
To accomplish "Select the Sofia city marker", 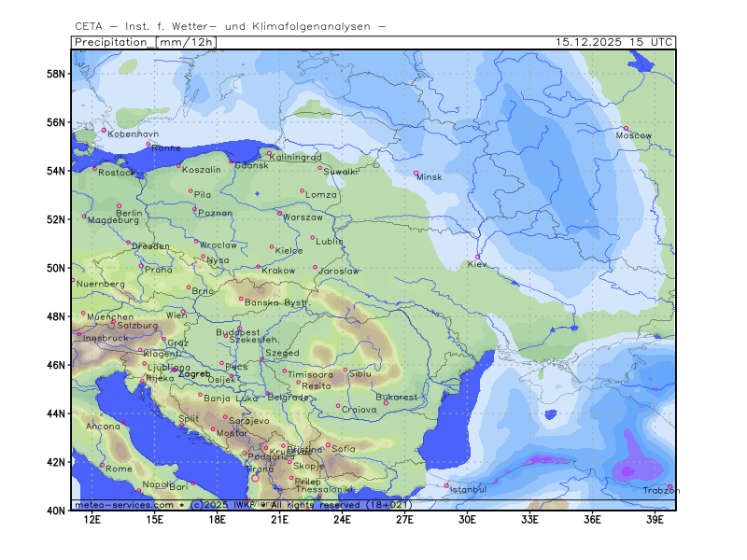I will [x=328, y=444].
